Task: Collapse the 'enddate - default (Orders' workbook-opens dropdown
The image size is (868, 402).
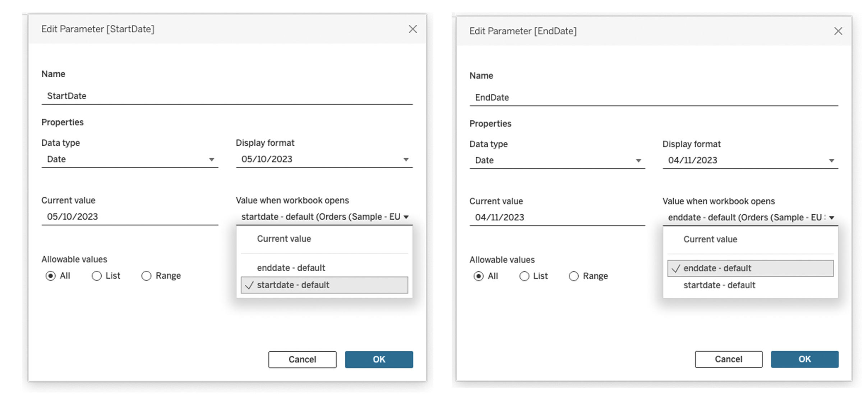Action: [750, 218]
